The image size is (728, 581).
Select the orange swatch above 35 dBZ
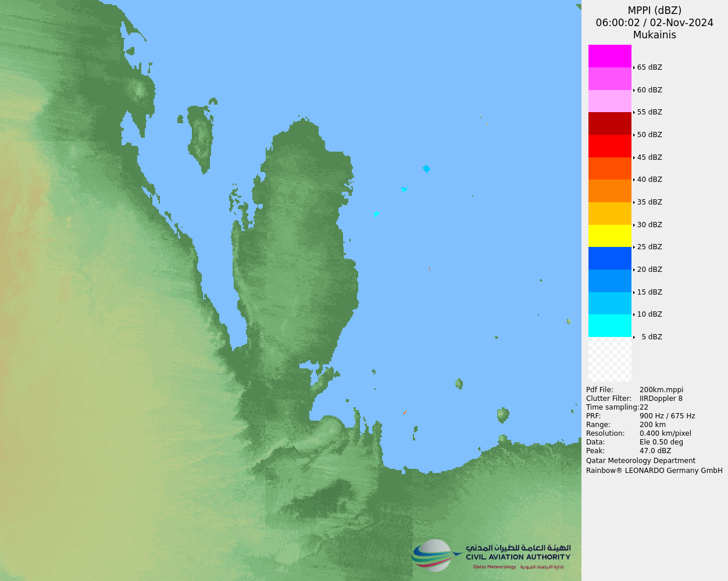click(x=609, y=191)
